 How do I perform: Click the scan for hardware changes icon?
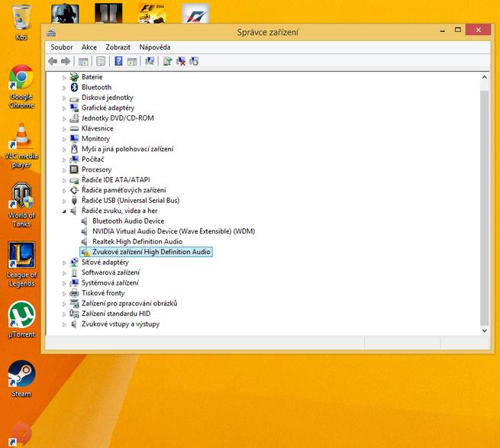(150, 61)
